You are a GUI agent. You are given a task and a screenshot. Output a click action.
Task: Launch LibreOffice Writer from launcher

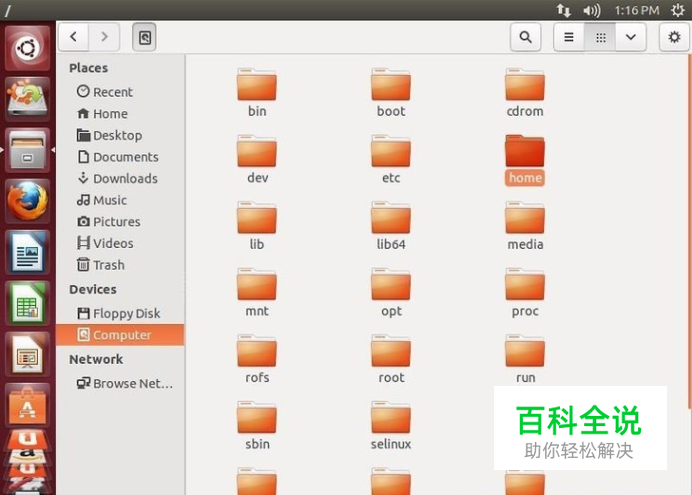[27, 252]
